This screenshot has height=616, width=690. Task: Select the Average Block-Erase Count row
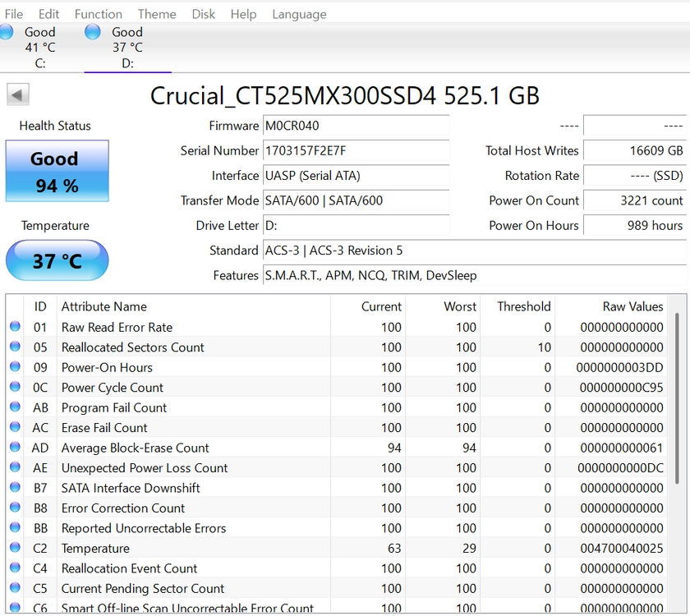click(x=337, y=448)
